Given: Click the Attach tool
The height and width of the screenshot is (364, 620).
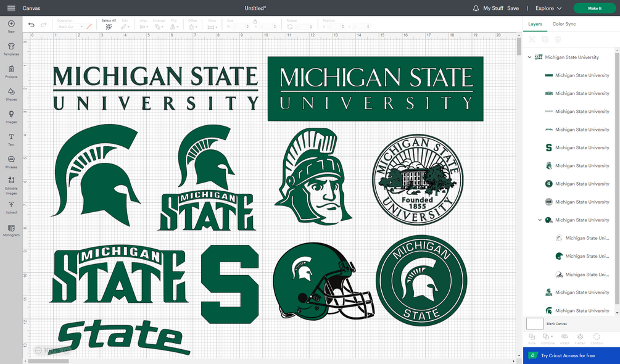Looking at the screenshot, I should tap(564, 339).
